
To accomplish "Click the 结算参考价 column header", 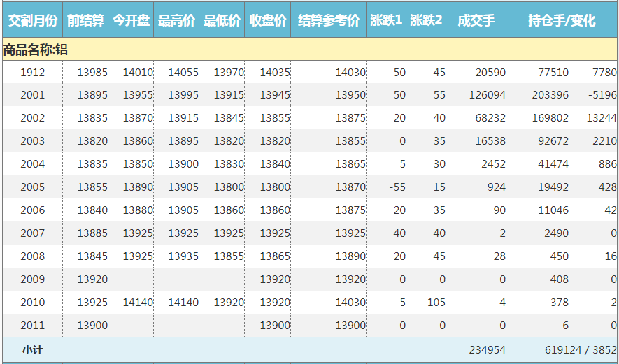I will coord(328,21).
